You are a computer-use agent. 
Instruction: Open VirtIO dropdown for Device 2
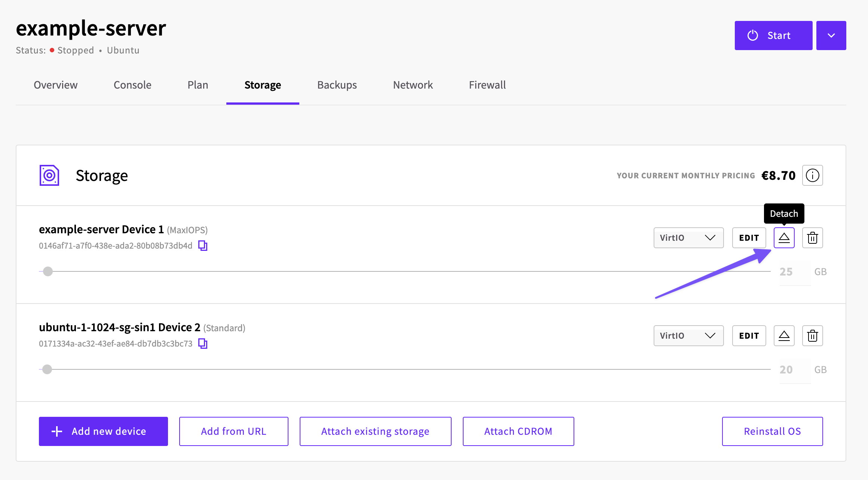pos(688,336)
